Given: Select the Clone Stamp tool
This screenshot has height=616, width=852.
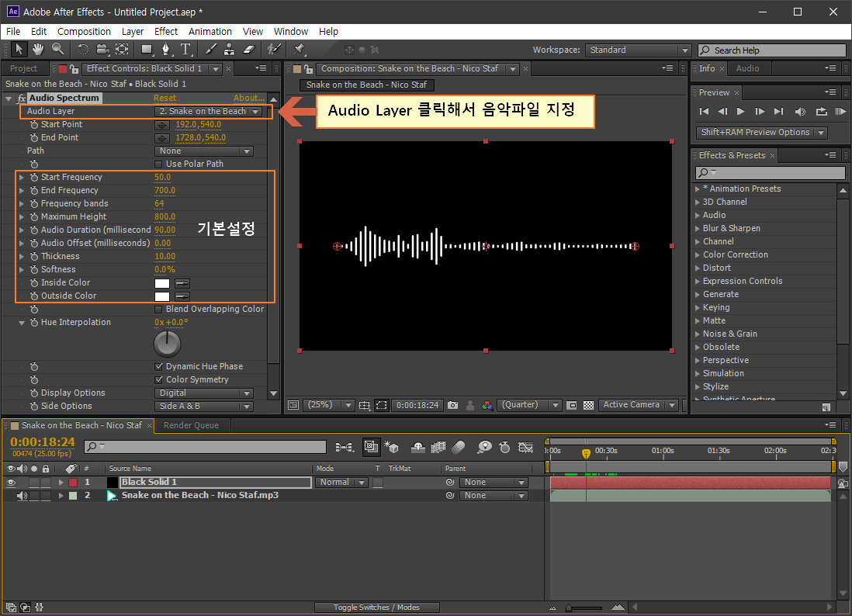Looking at the screenshot, I should click(x=230, y=50).
